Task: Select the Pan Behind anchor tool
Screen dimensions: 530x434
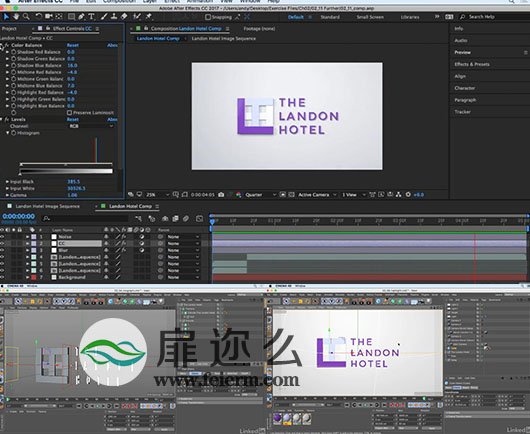Action: pyautogui.click(x=59, y=16)
